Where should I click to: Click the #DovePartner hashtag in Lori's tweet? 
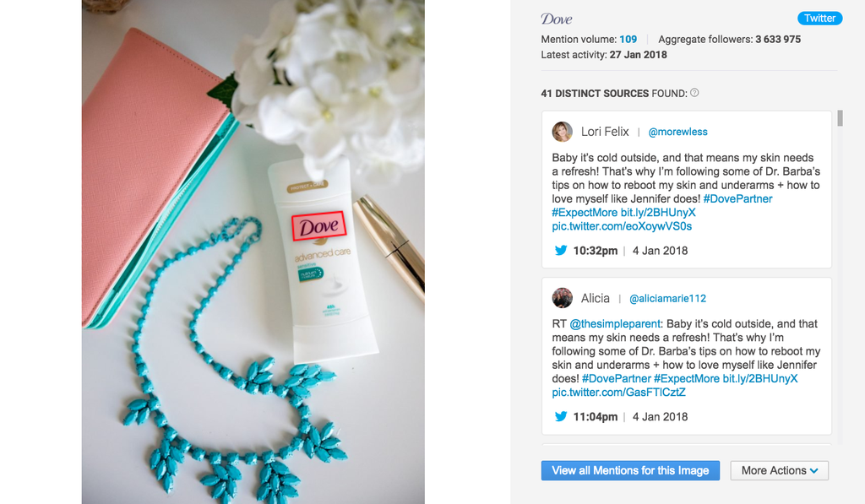[737, 198]
